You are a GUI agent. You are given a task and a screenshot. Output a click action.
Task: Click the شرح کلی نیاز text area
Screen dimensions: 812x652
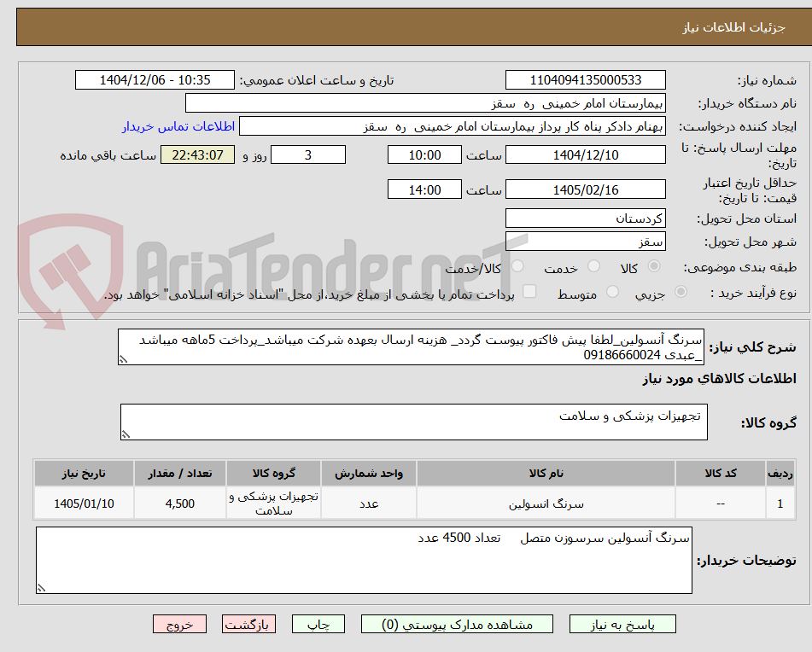pos(411,347)
